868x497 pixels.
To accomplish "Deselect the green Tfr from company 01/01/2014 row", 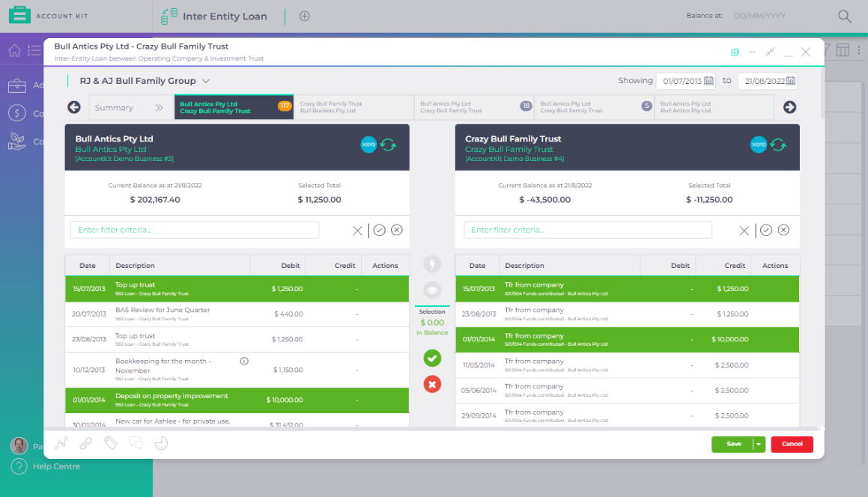I will (x=614, y=341).
